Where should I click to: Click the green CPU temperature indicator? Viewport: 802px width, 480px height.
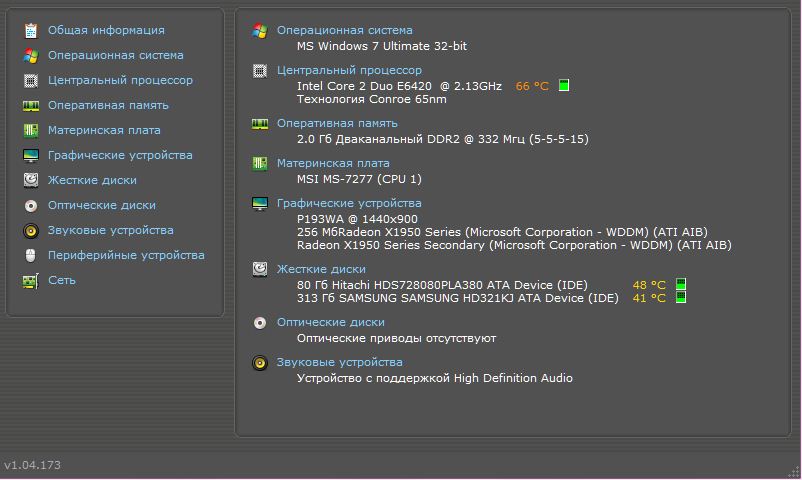564,86
